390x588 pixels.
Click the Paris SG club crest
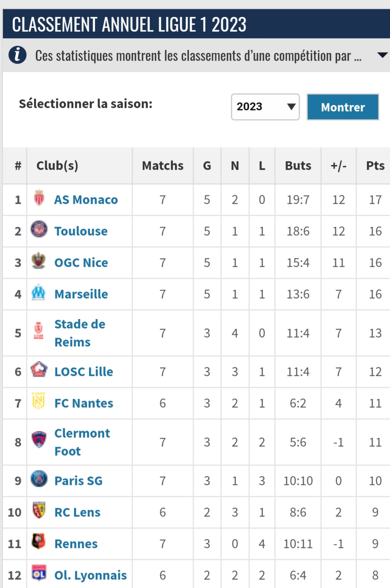(x=39, y=479)
